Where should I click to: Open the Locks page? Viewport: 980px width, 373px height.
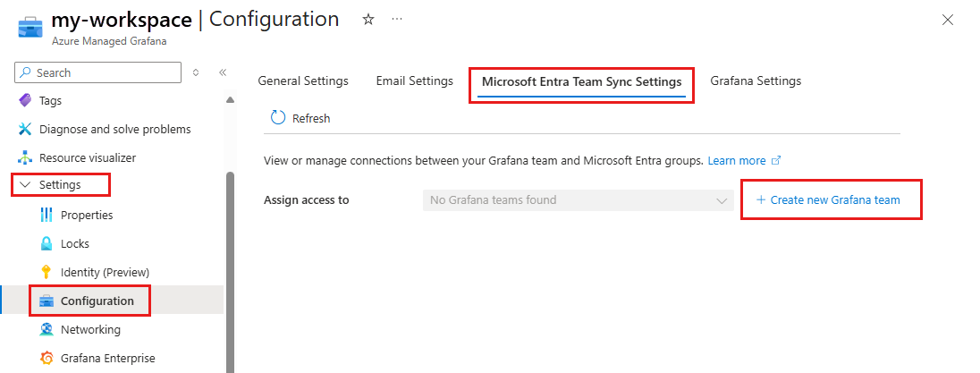pyautogui.click(x=75, y=244)
